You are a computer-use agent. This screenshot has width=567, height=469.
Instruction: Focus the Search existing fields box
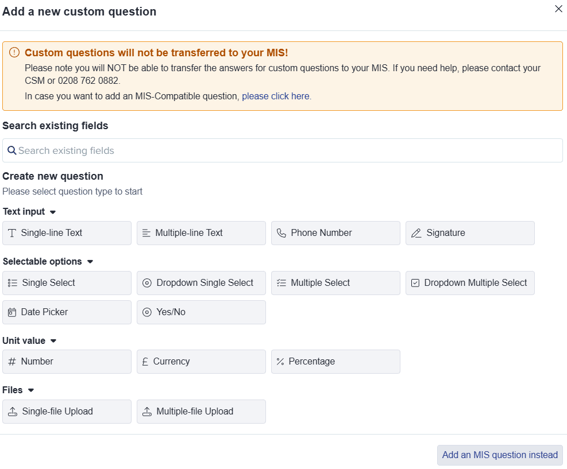282,150
